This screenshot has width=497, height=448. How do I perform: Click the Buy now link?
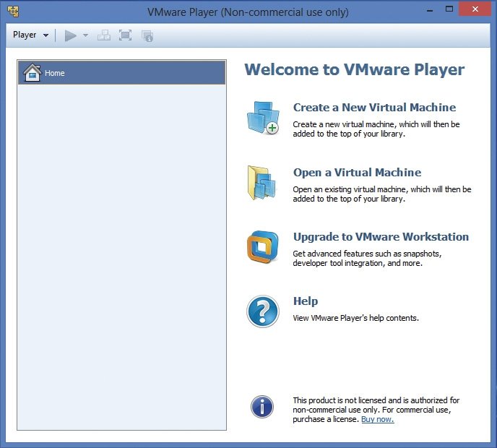(x=378, y=419)
